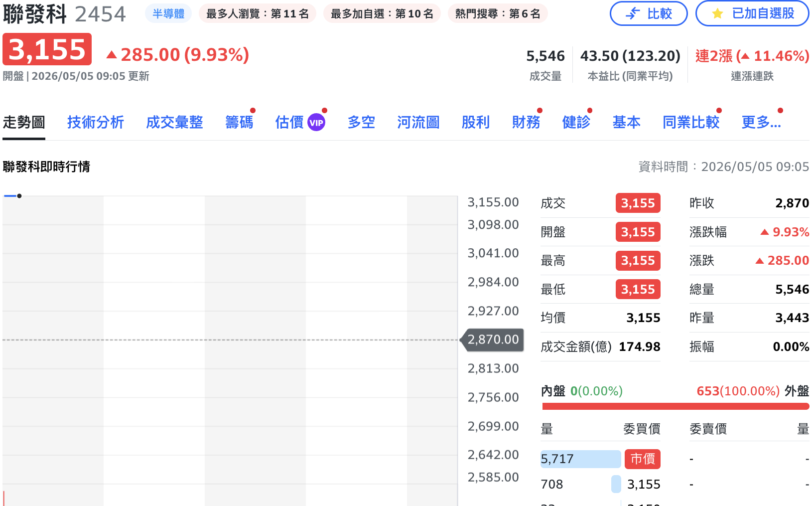Click the 開盤 3,155 red badge
Screen dimensions: 812x506
638,232
